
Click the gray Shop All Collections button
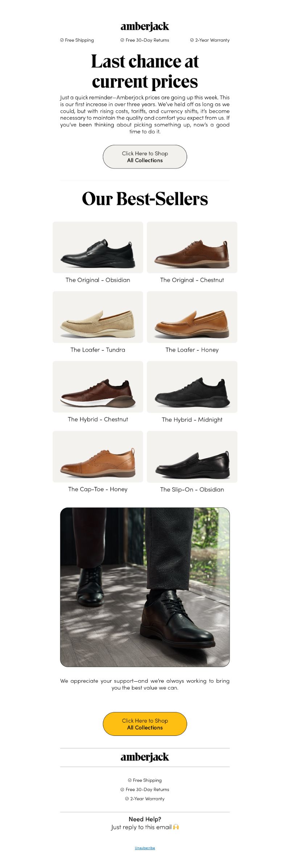(145, 157)
